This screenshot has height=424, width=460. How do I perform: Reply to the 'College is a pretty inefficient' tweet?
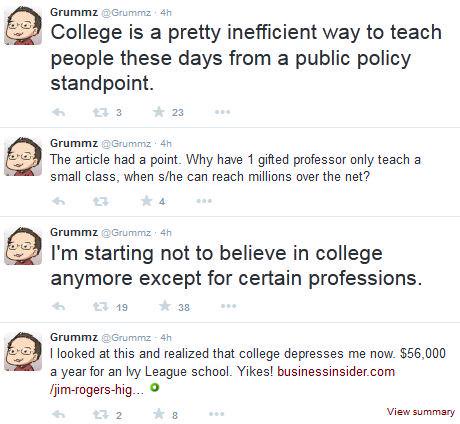(x=59, y=112)
